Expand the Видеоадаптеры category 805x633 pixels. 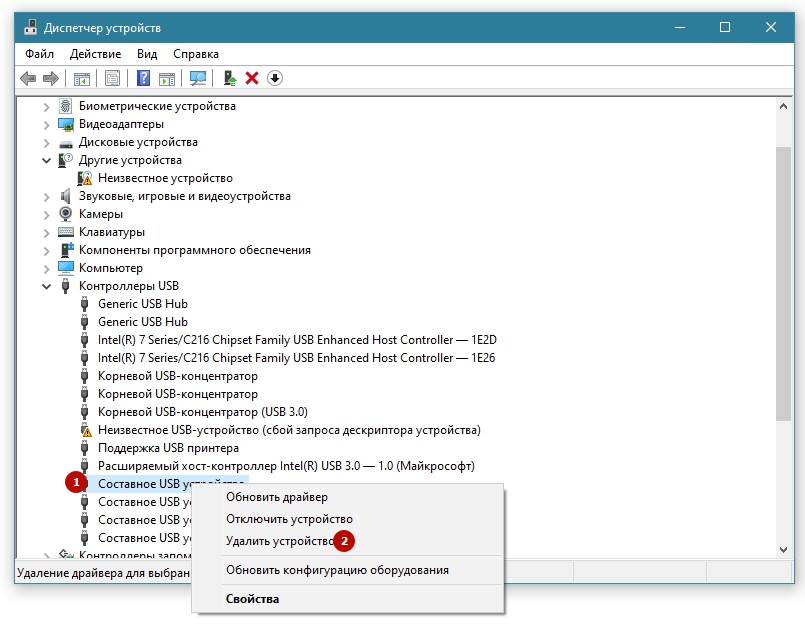tap(47, 124)
